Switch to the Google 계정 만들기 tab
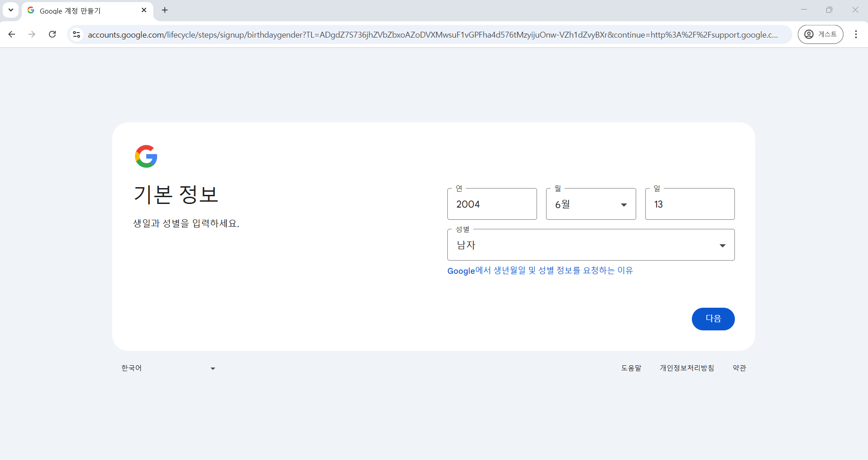The image size is (868, 460). (x=82, y=10)
